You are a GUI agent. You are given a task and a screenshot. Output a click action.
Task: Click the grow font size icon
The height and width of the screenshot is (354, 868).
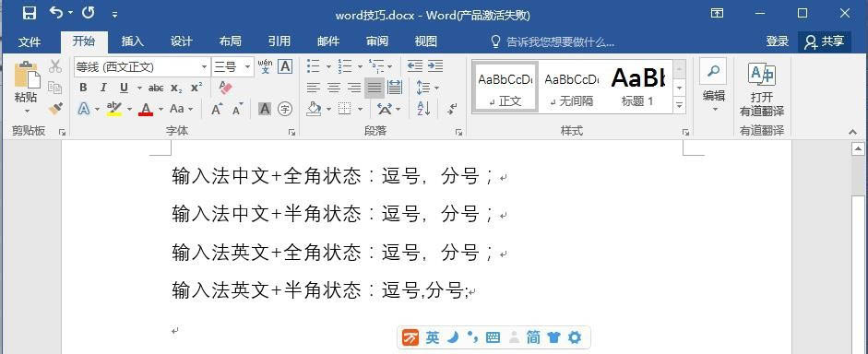click(217, 109)
